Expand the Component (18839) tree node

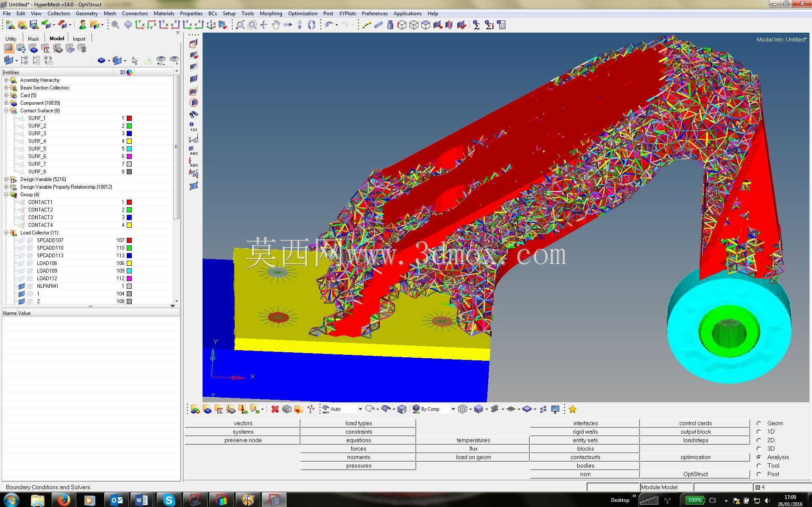6,103
